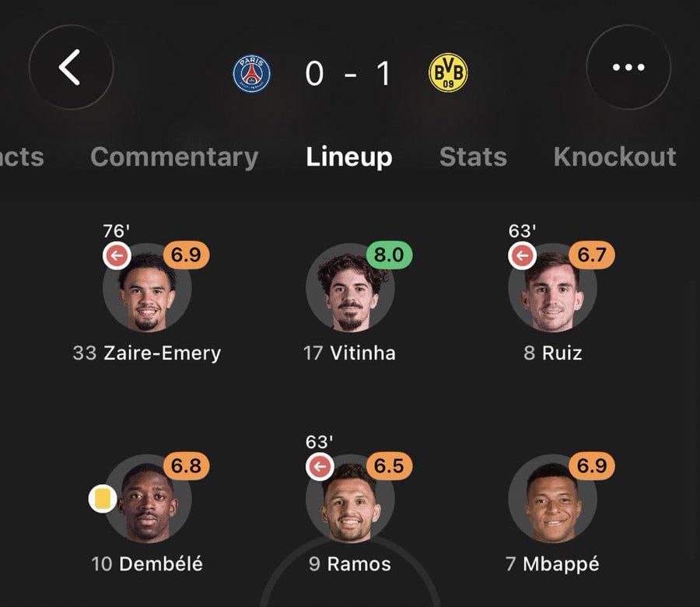Image resolution: width=700 pixels, height=607 pixels.
Task: Tap the back arrow to leave match view
Action: 72,68
